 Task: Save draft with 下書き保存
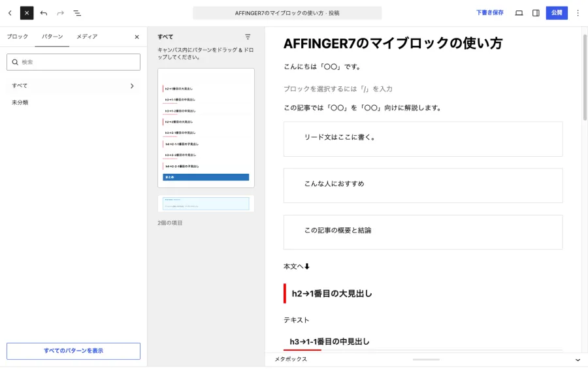tap(490, 13)
